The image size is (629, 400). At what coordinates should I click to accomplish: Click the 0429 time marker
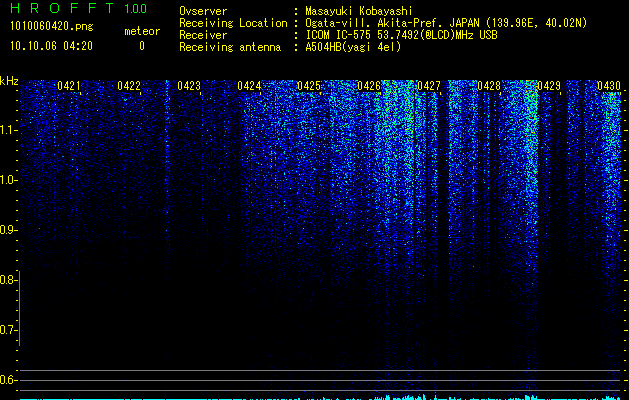coord(549,86)
